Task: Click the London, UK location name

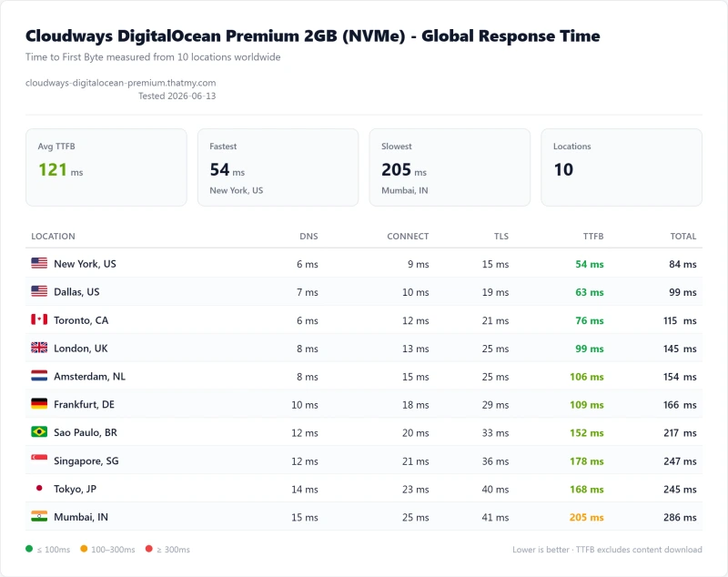Action: (81, 349)
